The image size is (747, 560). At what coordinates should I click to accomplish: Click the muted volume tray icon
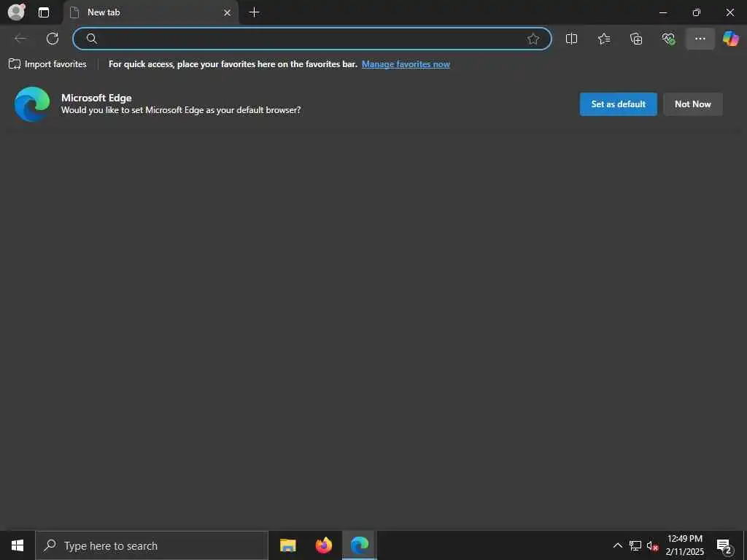pos(652,545)
